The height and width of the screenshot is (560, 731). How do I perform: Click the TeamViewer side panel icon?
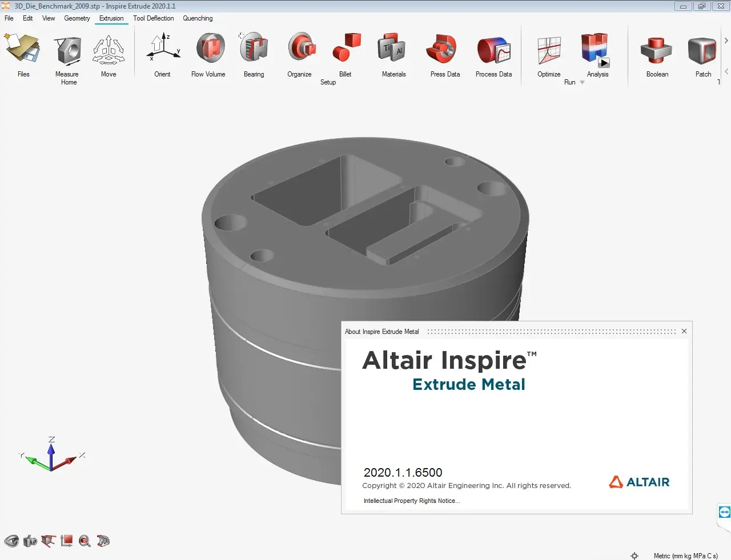(724, 512)
